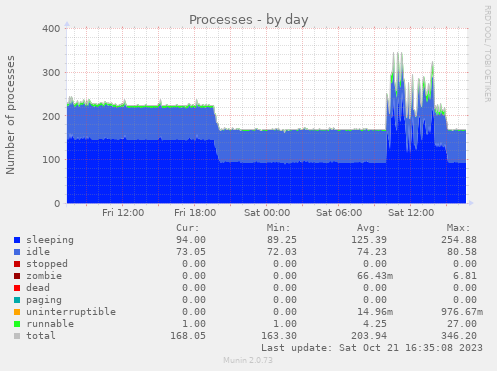Click runnable maximum value 27.00
The width and height of the screenshot is (497, 371).
tap(462, 324)
